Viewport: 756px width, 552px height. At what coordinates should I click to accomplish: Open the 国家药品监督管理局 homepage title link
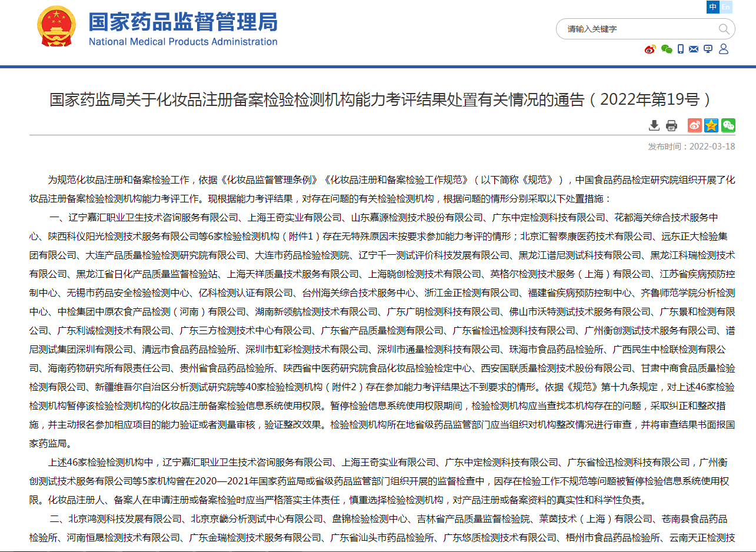pos(183,22)
